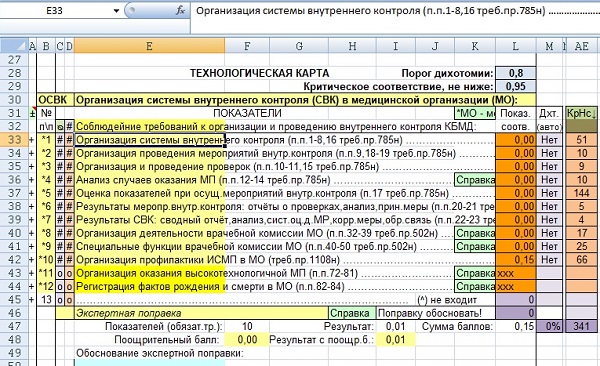
Task: Click the Справка button in row 40
Action: (x=475, y=233)
